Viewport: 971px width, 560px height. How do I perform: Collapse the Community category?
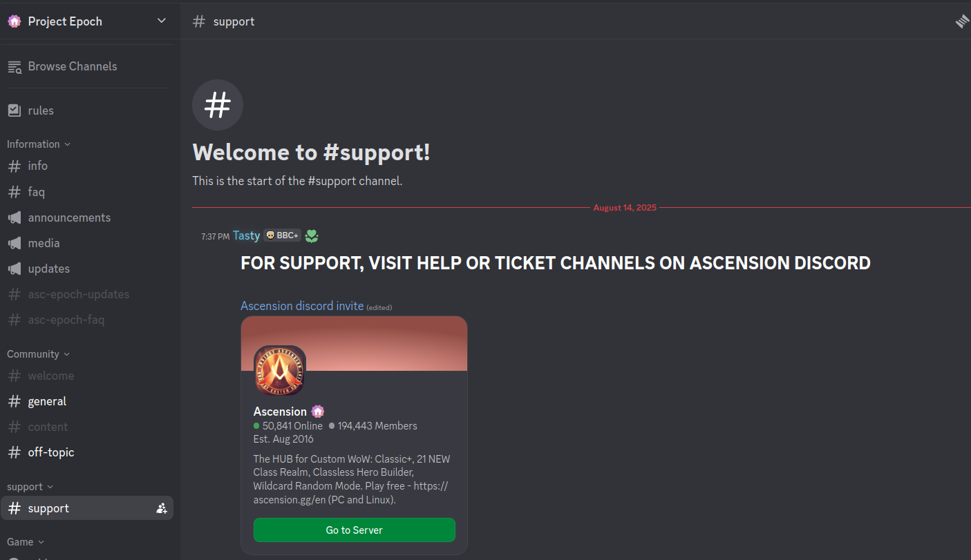pos(38,354)
